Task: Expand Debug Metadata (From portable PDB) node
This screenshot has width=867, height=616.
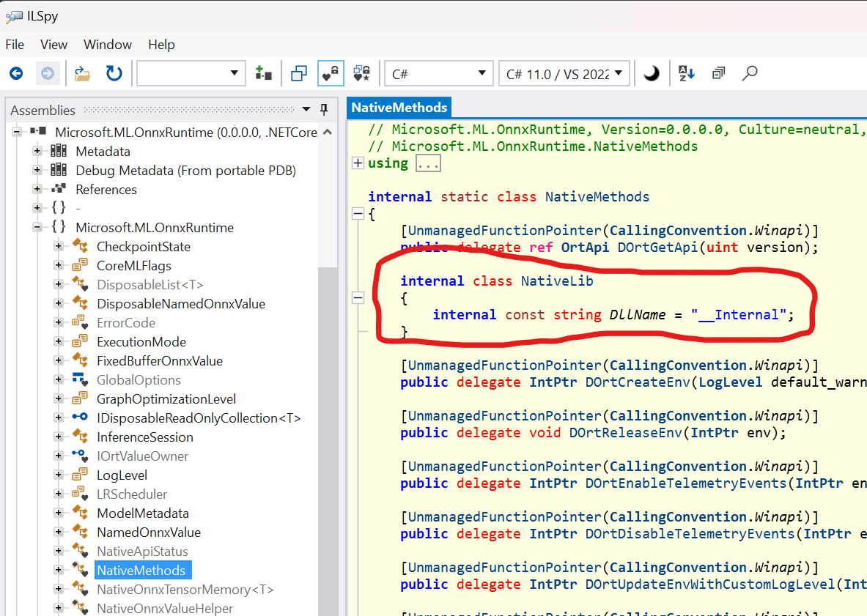Action: 37,170
